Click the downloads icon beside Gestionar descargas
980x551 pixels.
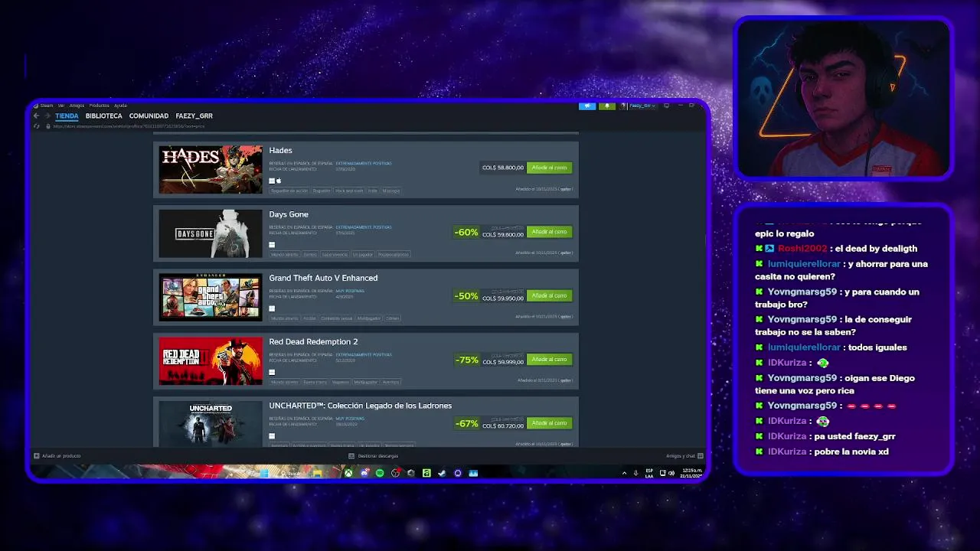click(351, 455)
